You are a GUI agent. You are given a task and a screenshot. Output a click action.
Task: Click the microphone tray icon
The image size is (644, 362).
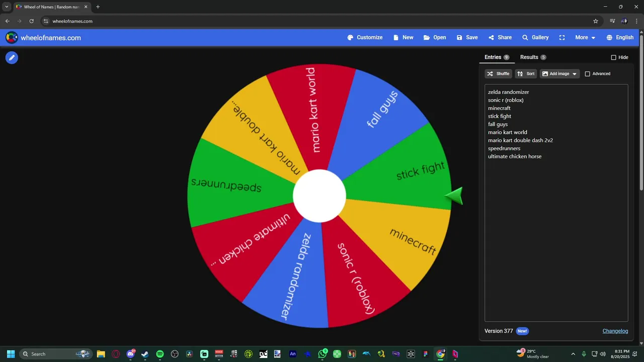coord(584,354)
